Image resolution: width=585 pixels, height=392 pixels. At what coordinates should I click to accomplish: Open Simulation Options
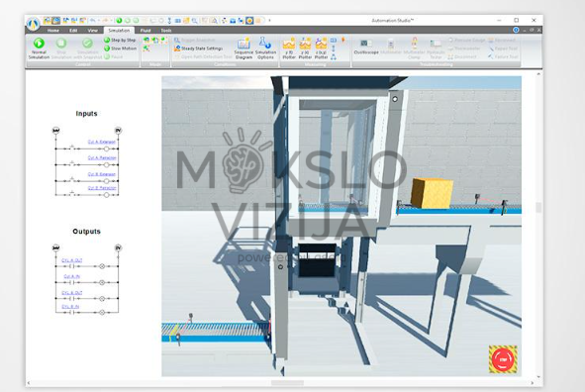(265, 49)
